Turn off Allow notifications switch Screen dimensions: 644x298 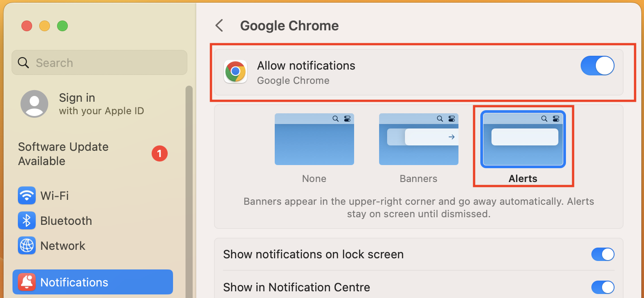click(597, 66)
